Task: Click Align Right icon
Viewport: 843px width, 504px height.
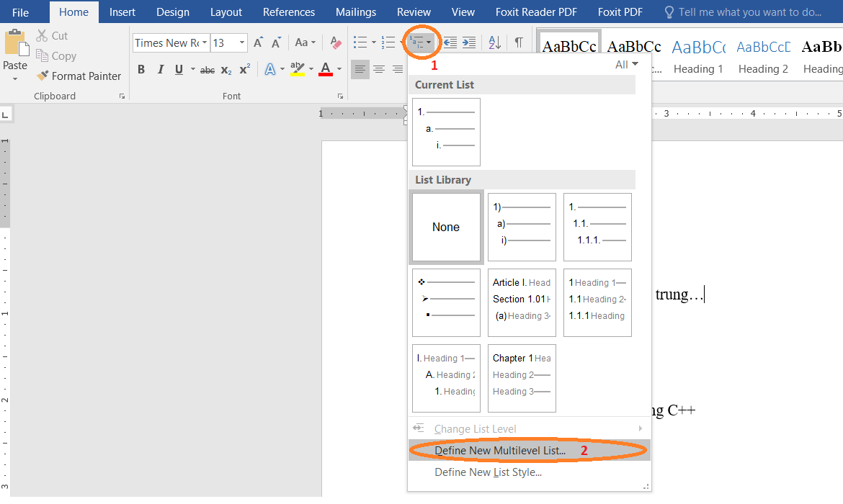Action: tap(398, 69)
